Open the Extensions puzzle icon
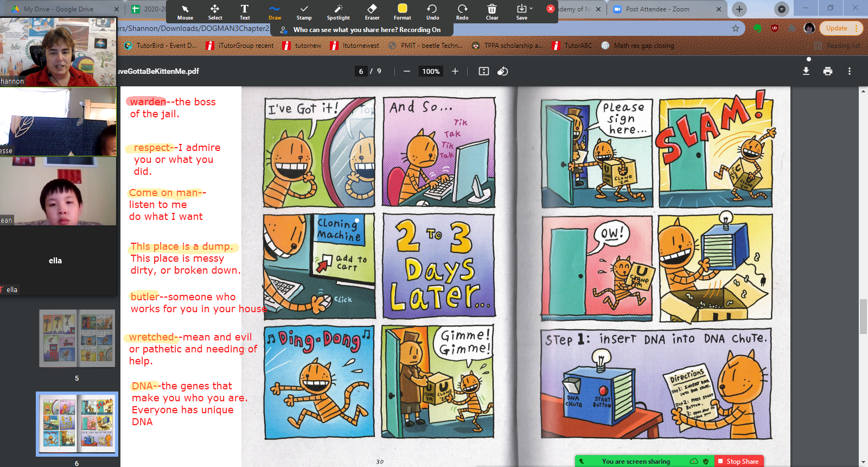Viewport: 868px width, 467px height. coord(792,28)
